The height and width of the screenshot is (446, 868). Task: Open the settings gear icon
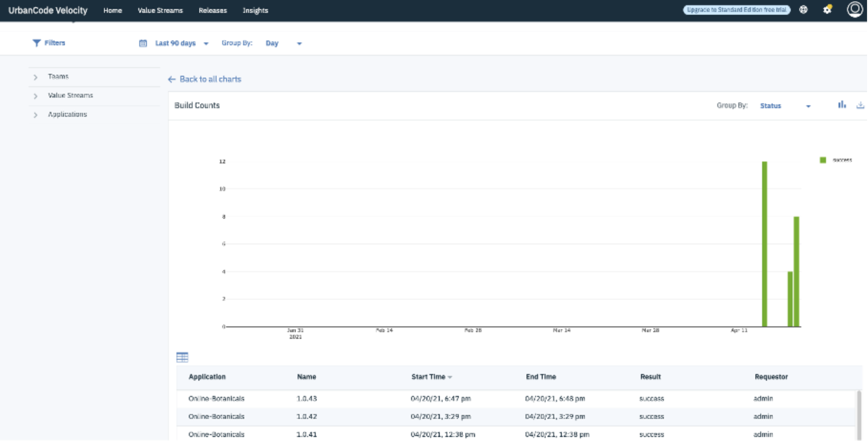(827, 10)
